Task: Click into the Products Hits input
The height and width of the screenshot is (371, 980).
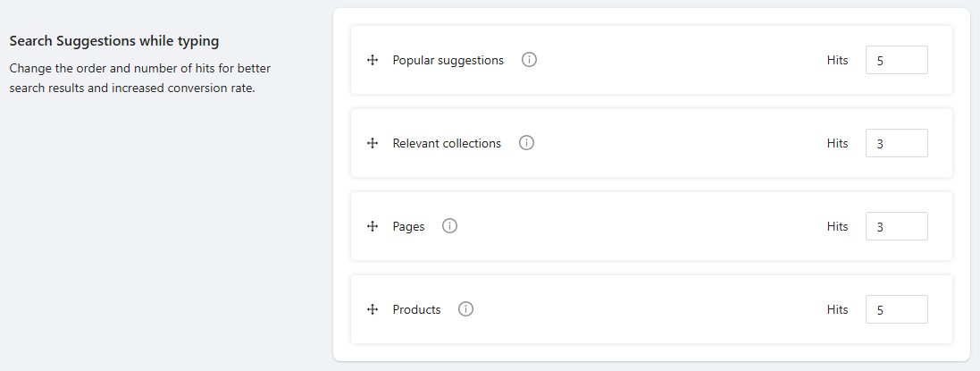Action: [x=896, y=309]
